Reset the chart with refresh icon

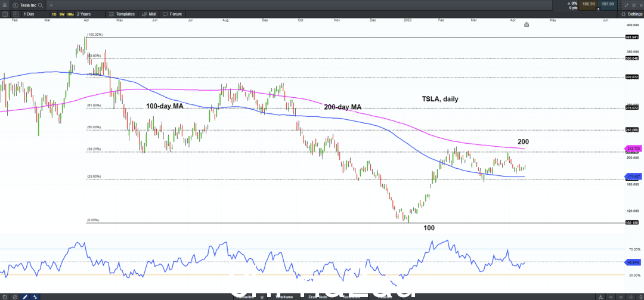(5, 296)
